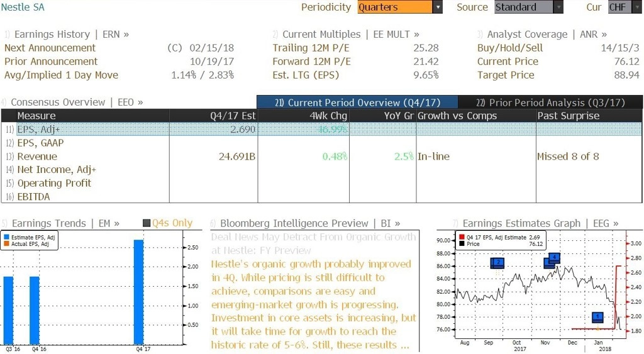Open Earnings Estimates Graph EEG link
The height and width of the screenshot is (354, 644).
(540, 223)
